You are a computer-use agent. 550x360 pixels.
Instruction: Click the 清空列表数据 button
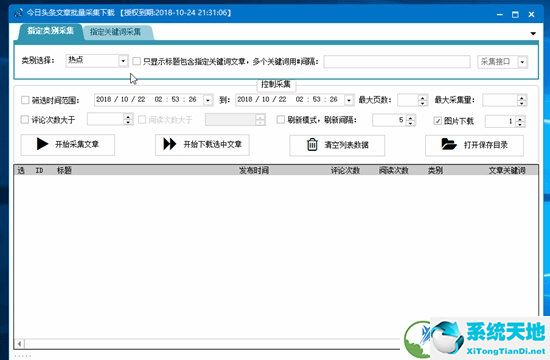(337, 145)
